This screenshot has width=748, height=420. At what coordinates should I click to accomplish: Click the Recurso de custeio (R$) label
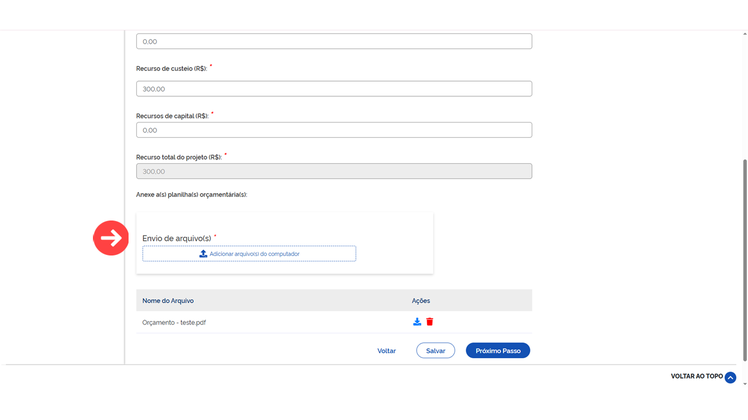pyautogui.click(x=172, y=69)
